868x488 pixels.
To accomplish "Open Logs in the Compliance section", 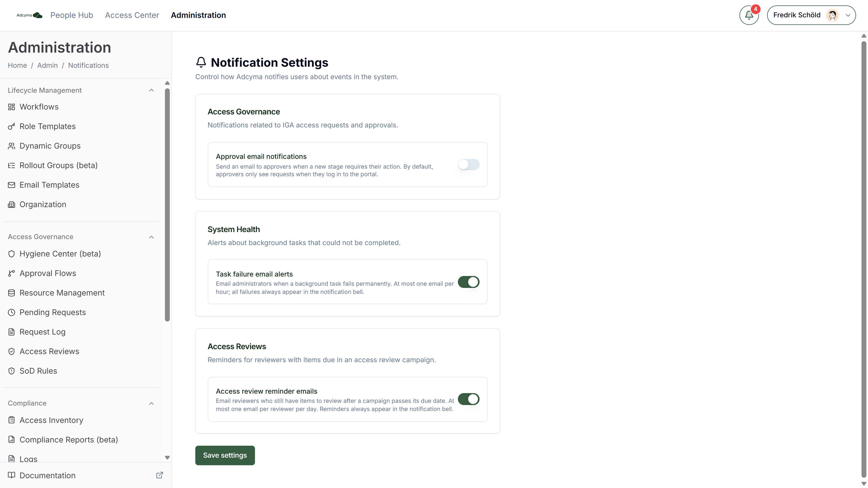I will (x=28, y=459).
